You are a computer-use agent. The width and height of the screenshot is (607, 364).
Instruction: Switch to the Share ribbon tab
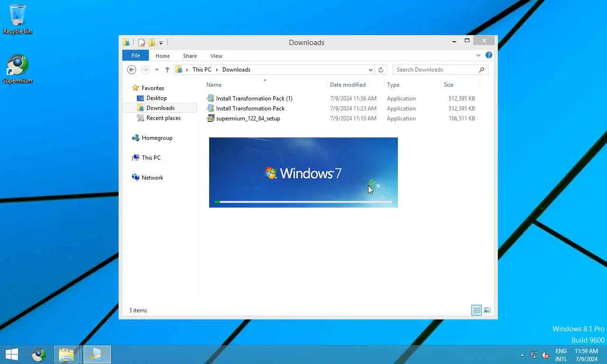tap(190, 56)
